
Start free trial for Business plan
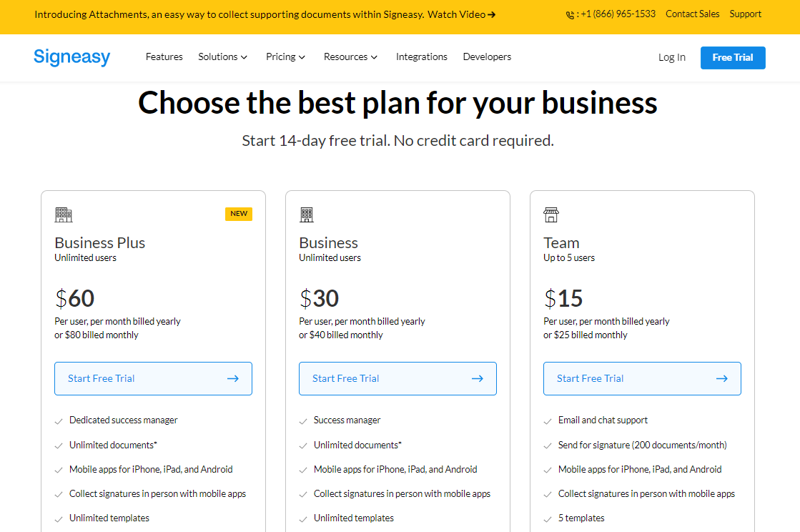[x=397, y=378]
